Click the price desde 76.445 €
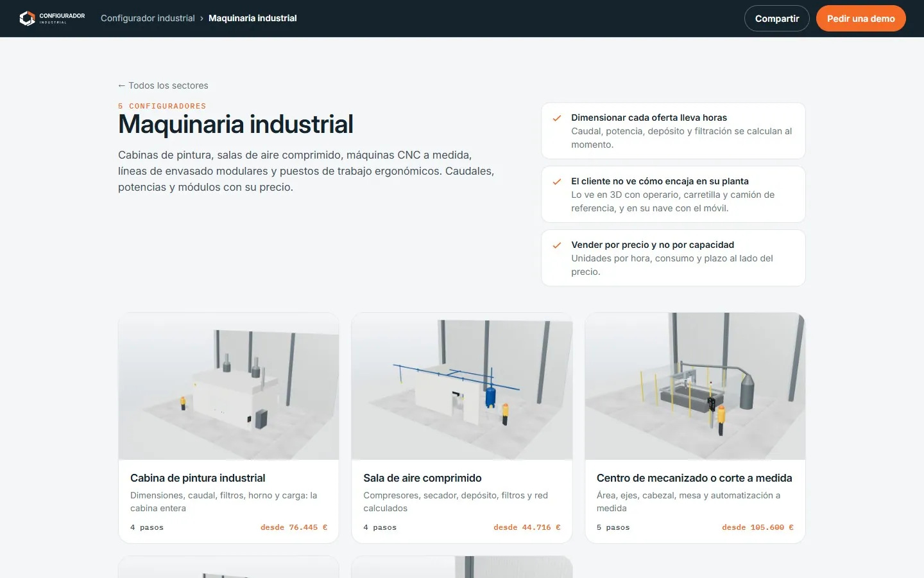924x578 pixels. pyautogui.click(x=294, y=527)
